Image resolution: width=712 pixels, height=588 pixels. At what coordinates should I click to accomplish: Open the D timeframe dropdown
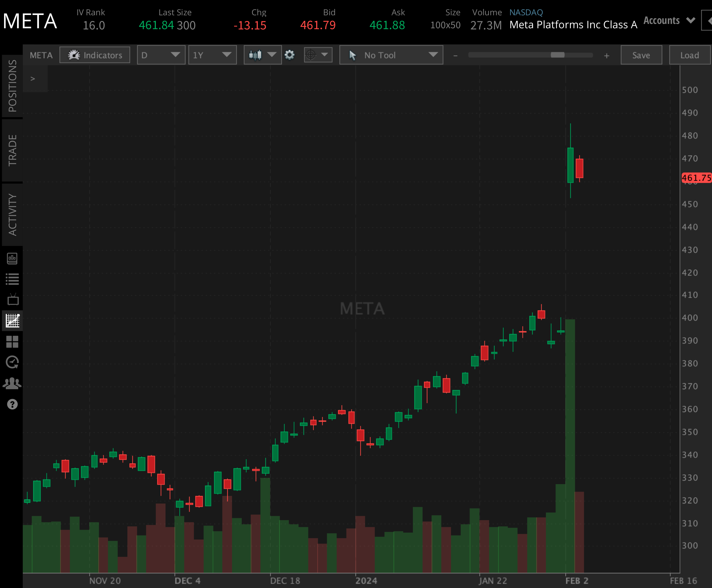(161, 55)
